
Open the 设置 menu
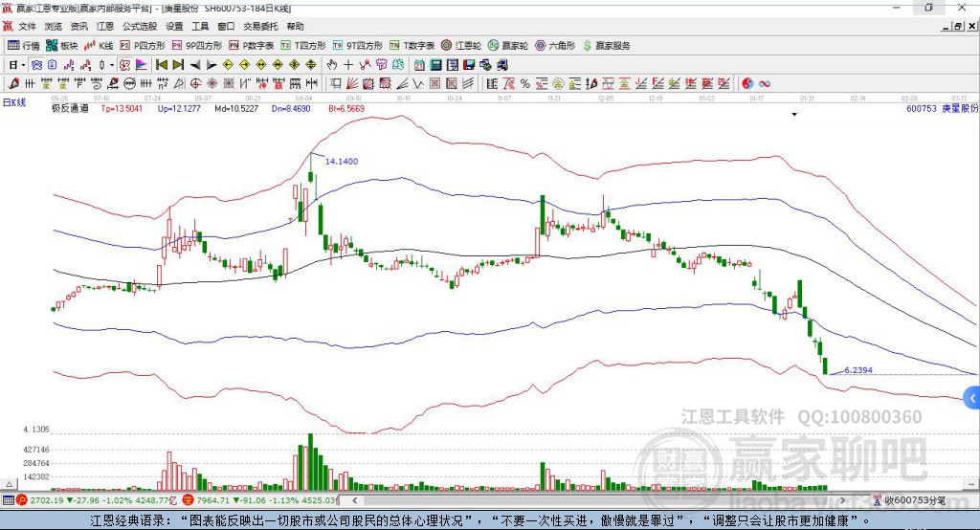(x=174, y=26)
